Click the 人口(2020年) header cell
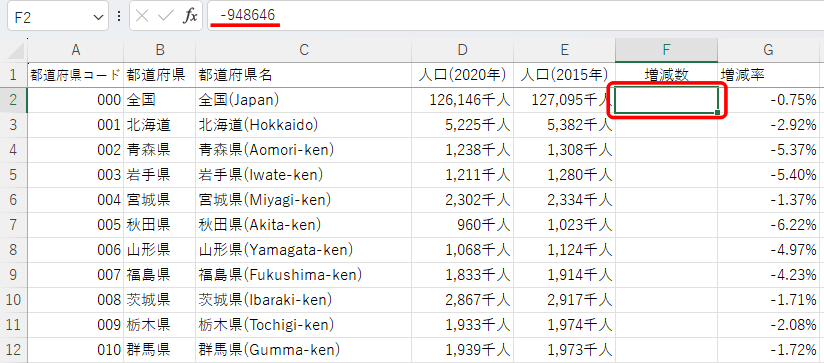 pos(462,75)
